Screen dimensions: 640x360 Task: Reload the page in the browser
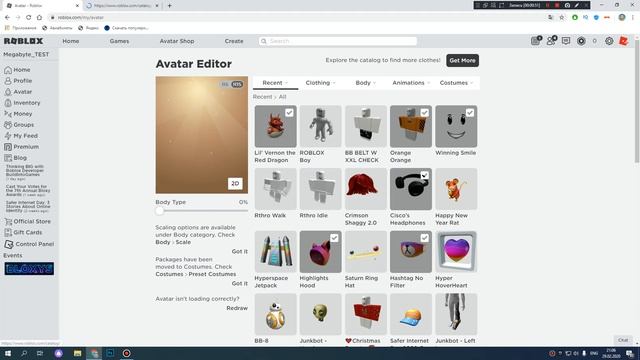29,18
